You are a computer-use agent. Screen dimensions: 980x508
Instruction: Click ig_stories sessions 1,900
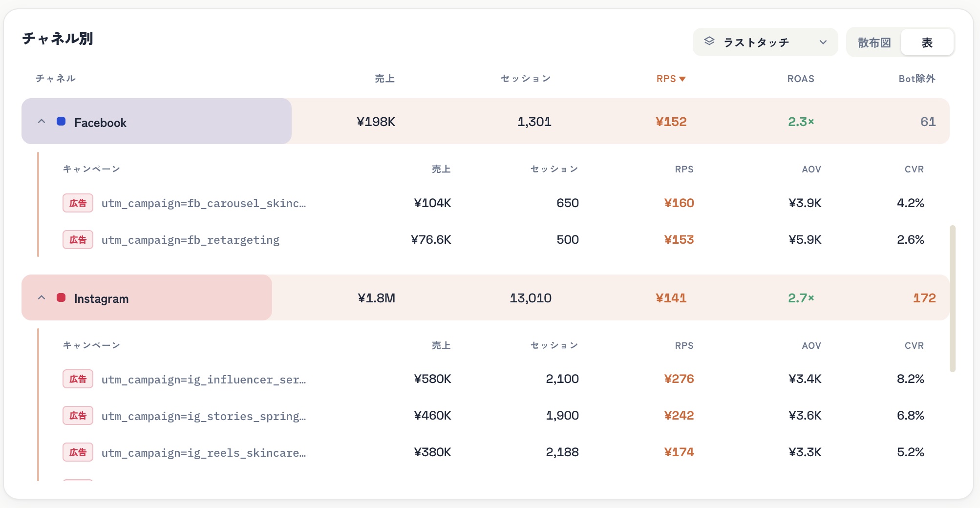pos(562,415)
